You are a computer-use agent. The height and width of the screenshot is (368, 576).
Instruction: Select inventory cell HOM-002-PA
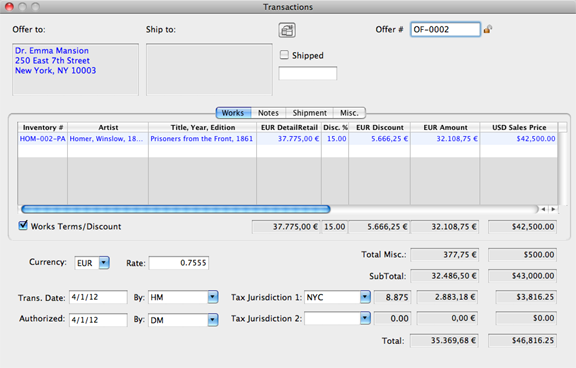[43, 139]
